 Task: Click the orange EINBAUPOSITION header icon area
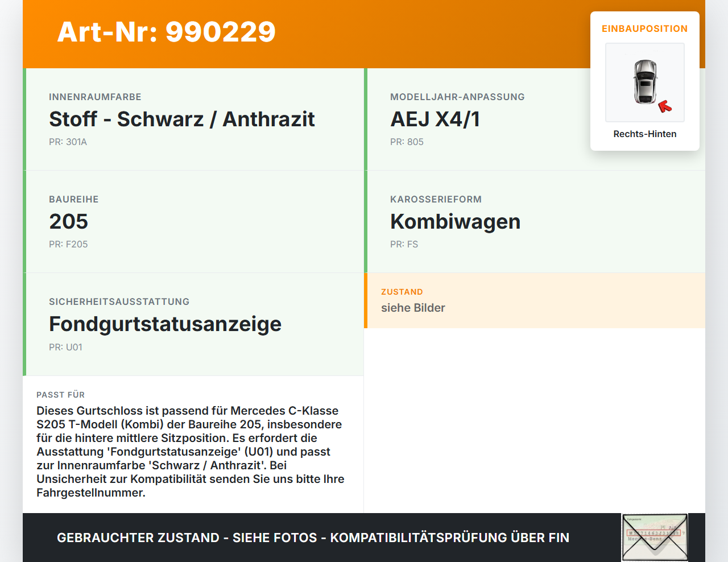coord(644,28)
